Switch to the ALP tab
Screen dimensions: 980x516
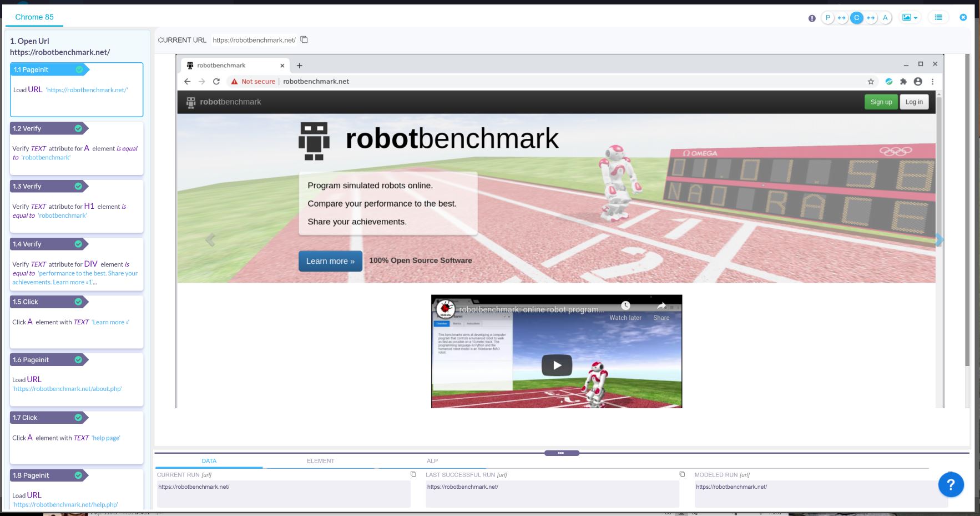tap(432, 461)
